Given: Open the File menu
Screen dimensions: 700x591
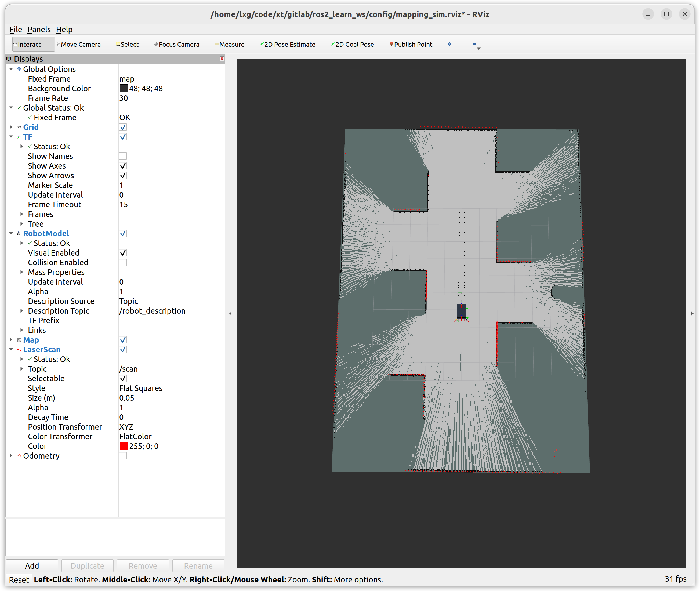Looking at the screenshot, I should coord(16,30).
